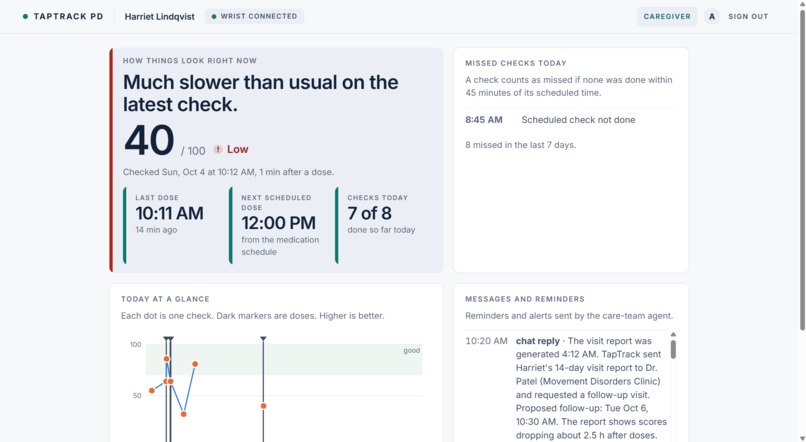806x442 pixels.
Task: Click the lowest orange check dot on the chart
Action: [184, 414]
